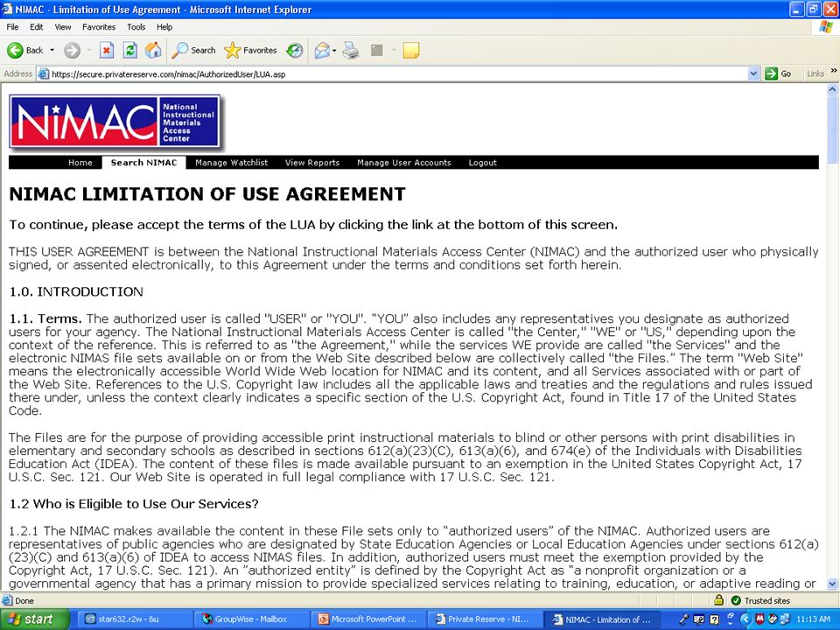Click the vertical scrollbar thumb
This screenshot has height=630, width=840.
coord(832,129)
